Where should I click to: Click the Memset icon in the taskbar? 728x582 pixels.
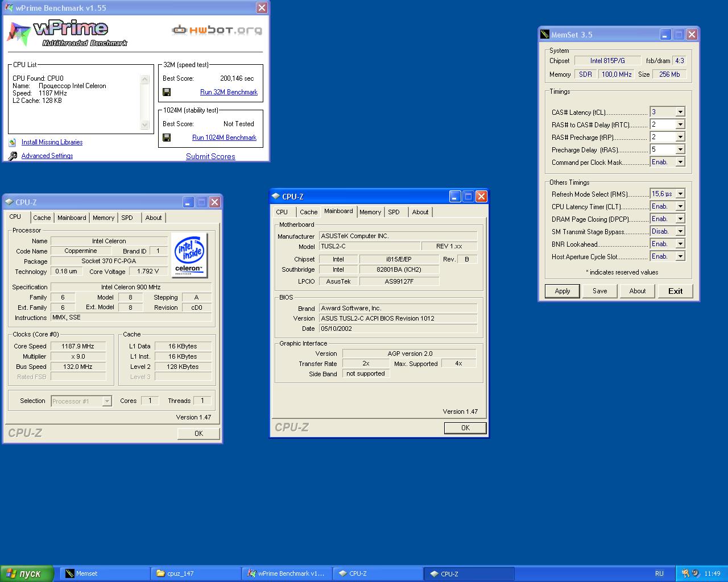(x=70, y=573)
